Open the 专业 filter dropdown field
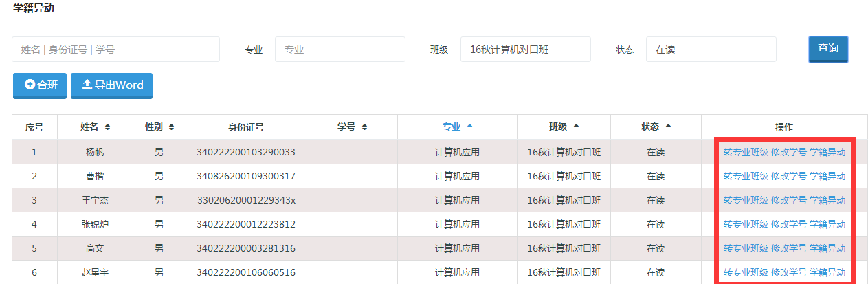The height and width of the screenshot is (284, 868). 340,50
